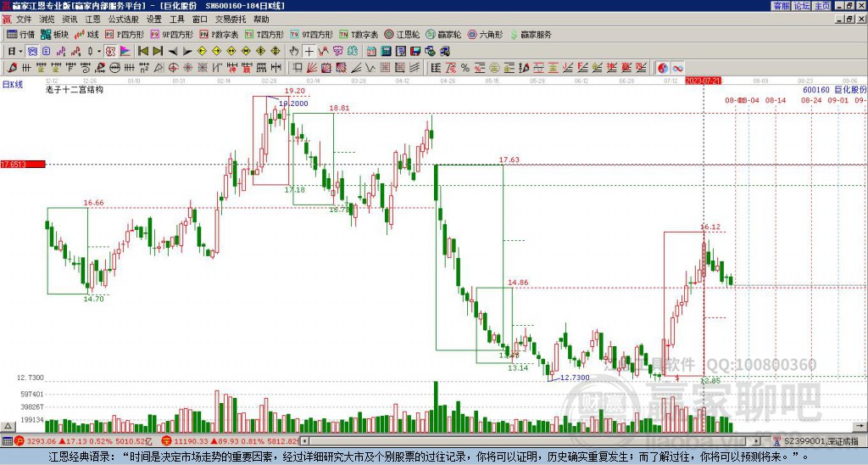Image resolution: width=868 pixels, height=465 pixels.
Task: Open the 设置 menu
Action: pos(154,20)
